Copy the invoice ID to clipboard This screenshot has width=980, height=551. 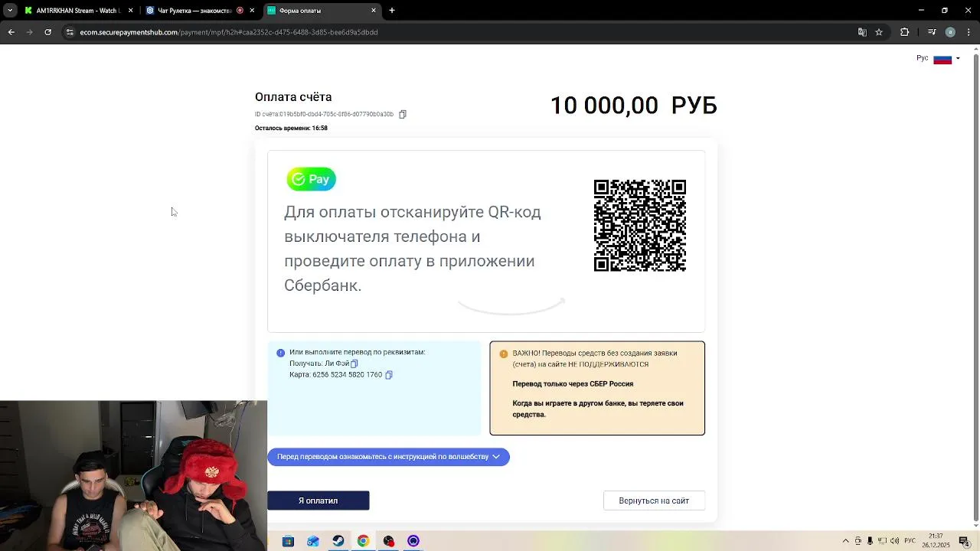[403, 114]
